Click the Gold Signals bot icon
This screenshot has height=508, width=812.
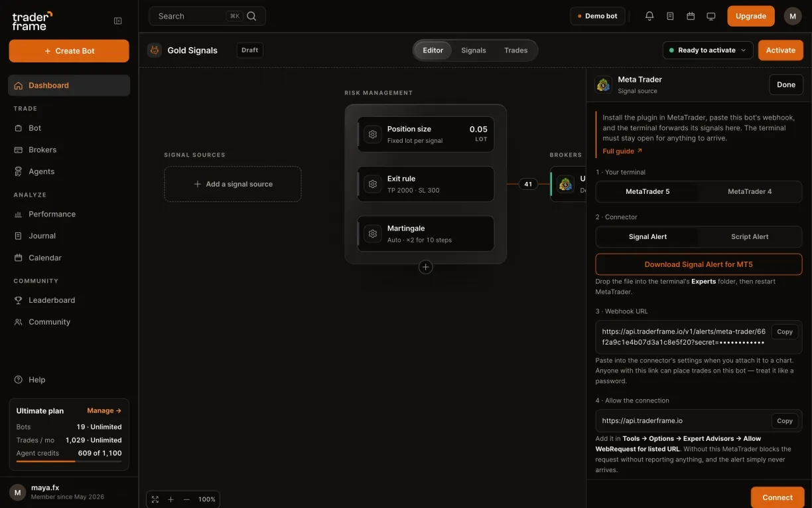tap(155, 50)
